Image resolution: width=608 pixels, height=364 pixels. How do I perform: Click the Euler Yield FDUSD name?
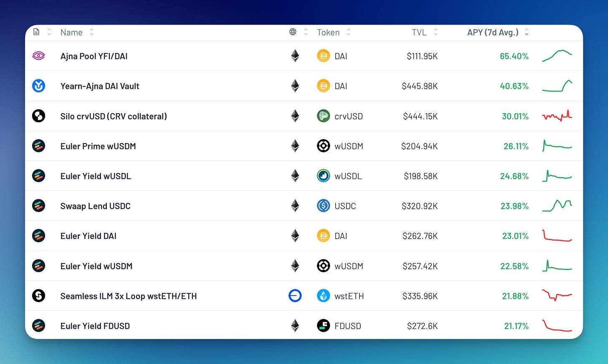(95, 326)
